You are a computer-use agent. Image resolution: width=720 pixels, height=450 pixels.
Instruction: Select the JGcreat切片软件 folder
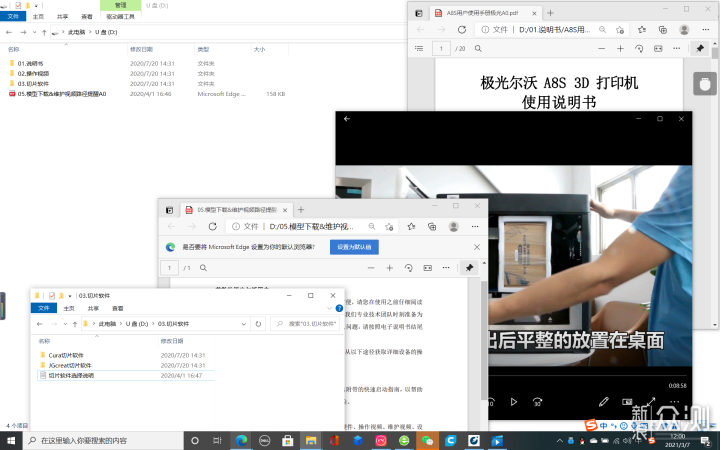[x=70, y=366]
